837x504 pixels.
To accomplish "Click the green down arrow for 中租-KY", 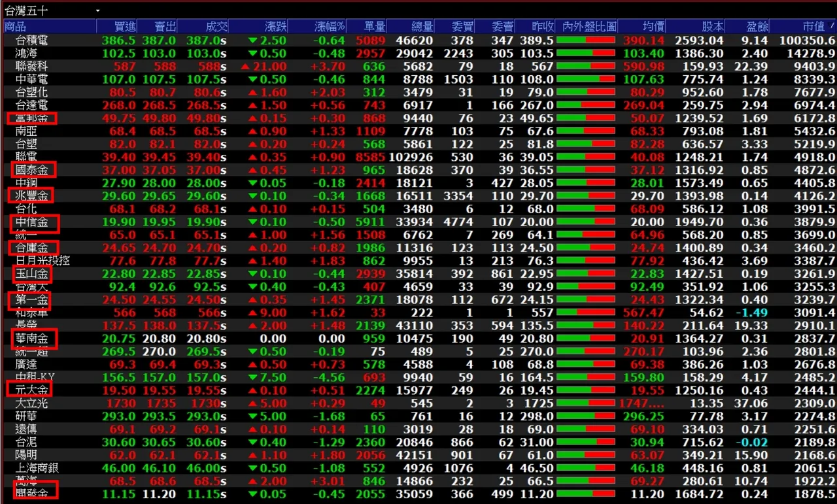I will (253, 378).
